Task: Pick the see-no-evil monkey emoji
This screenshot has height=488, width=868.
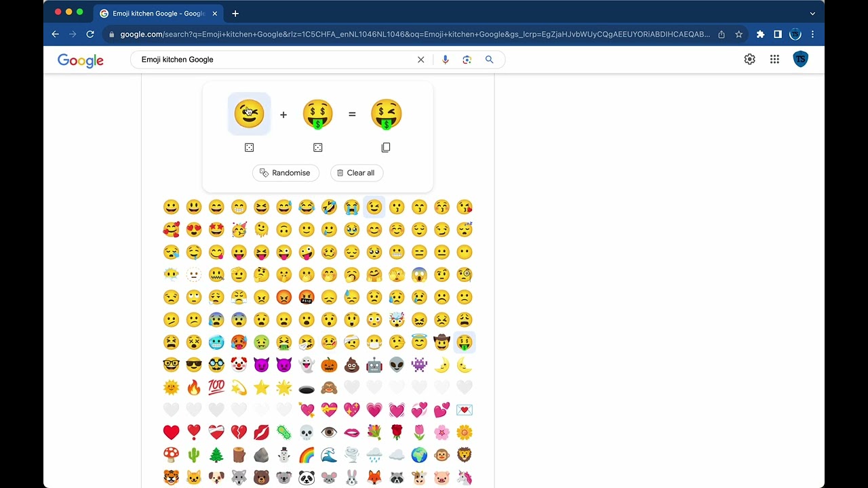Action: click(329, 387)
